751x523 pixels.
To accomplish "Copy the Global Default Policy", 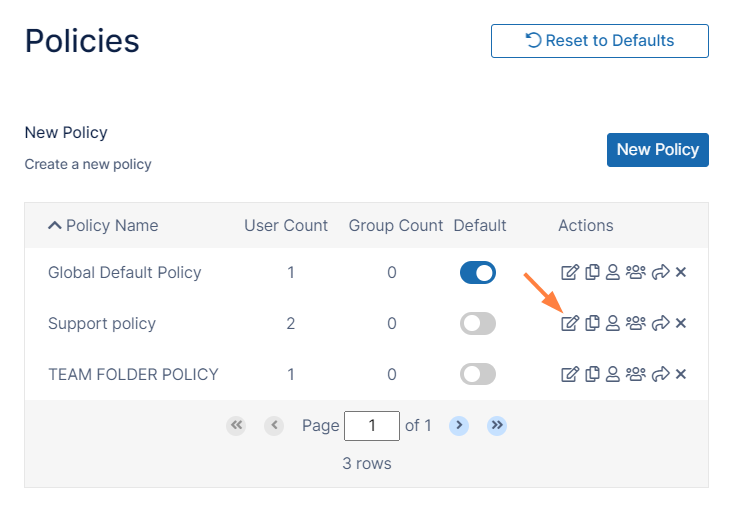I will click(592, 272).
